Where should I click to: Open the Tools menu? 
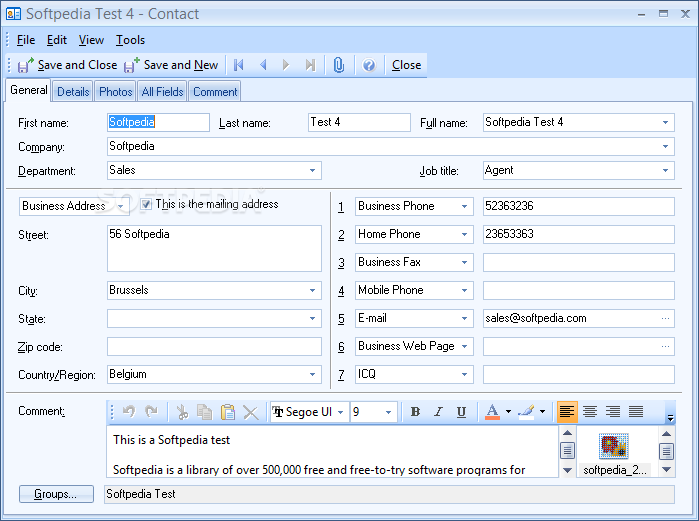[x=130, y=40]
